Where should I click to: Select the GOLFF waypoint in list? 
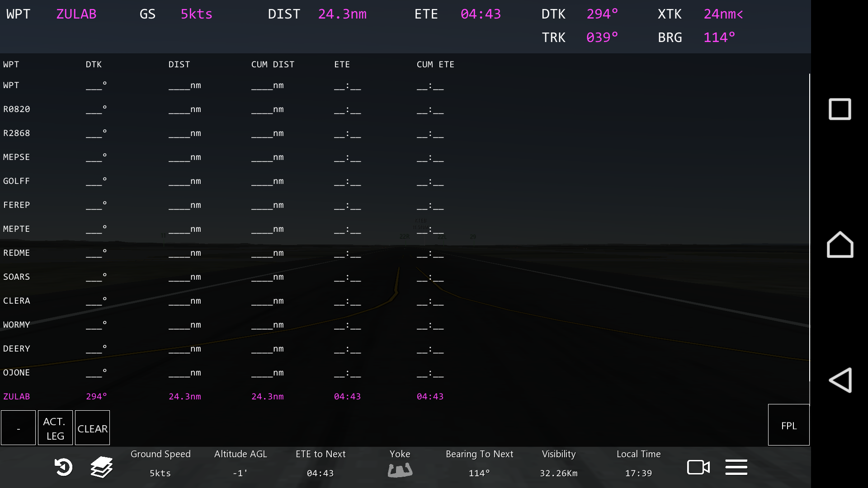(17, 181)
